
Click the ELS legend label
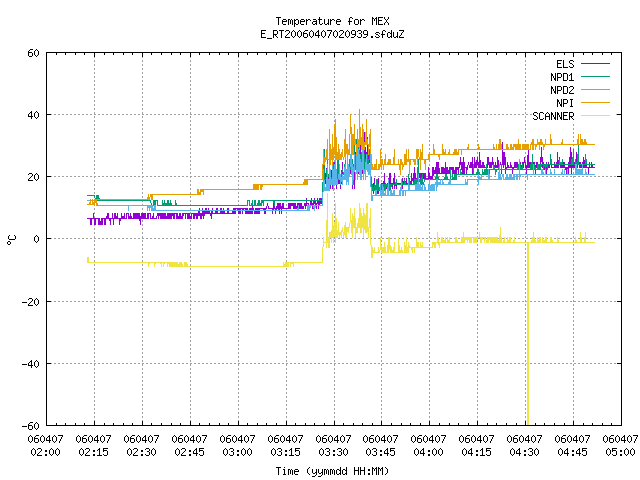tap(565, 64)
